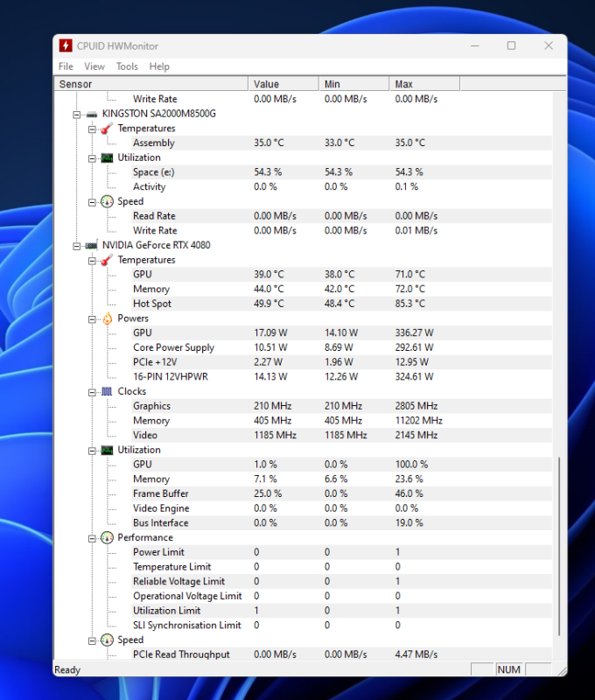Collapse the KINGSTON Temperatures group
Image resolution: width=595 pixels, height=700 pixels.
[x=92, y=129]
